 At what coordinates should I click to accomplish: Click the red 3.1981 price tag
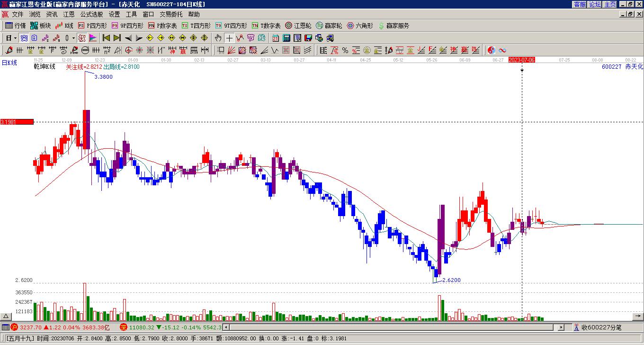point(17,122)
